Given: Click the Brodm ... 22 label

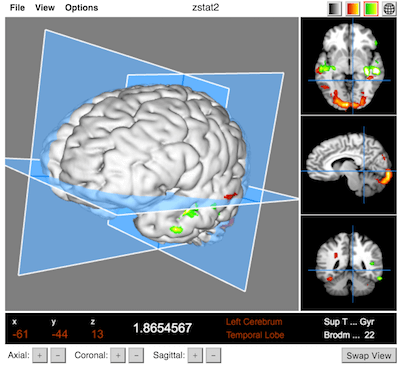Looking at the screenshot, I should [x=349, y=335].
